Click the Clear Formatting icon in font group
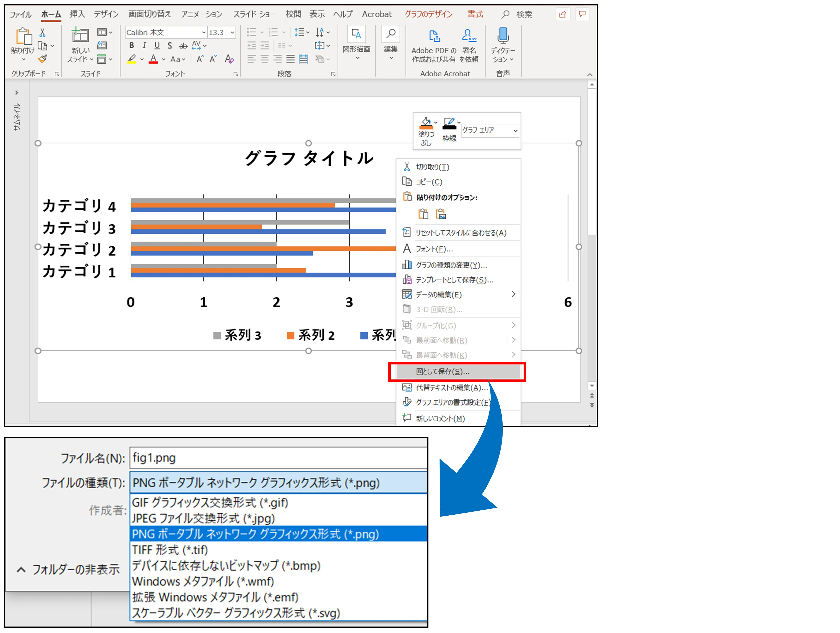The height and width of the screenshot is (633, 840). [229, 59]
